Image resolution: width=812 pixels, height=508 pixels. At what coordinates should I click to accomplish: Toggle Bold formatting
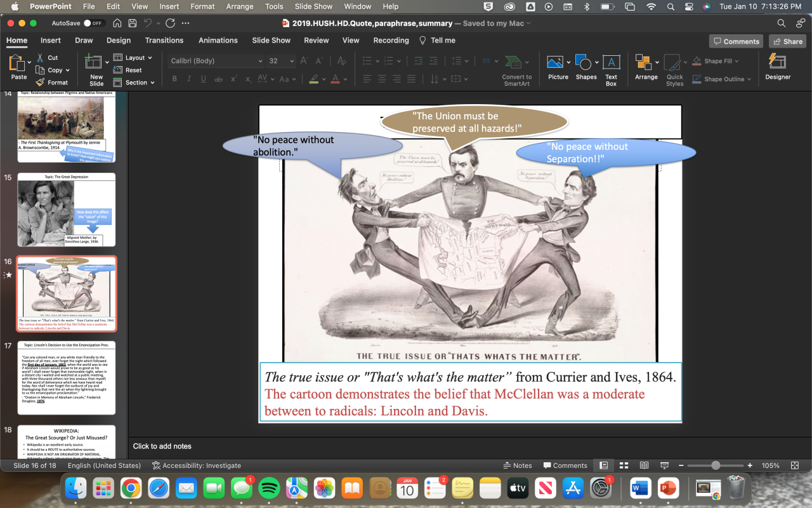pyautogui.click(x=174, y=79)
